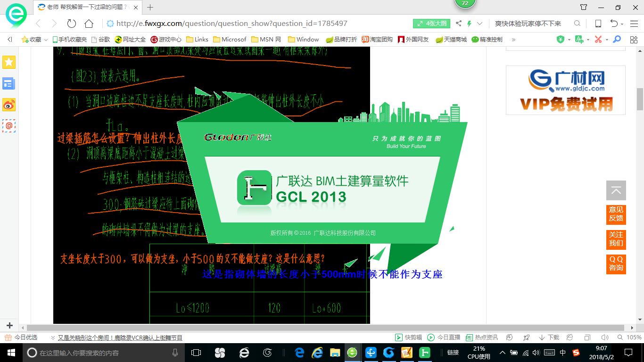The image size is (644, 362).
Task: Open the Windows Start button
Action: 10,353
